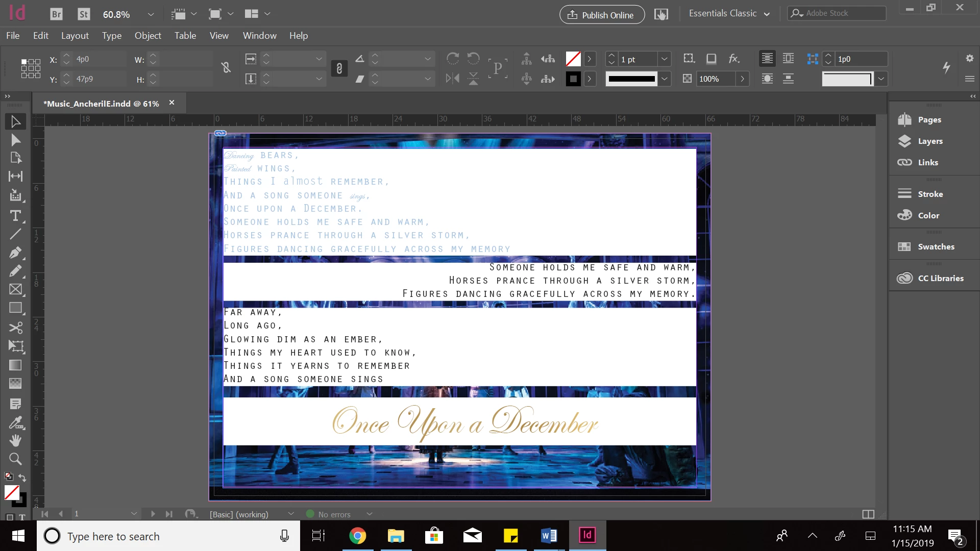Select the Direct Selection tool
The height and width of the screenshot is (551, 980).
pos(15,140)
